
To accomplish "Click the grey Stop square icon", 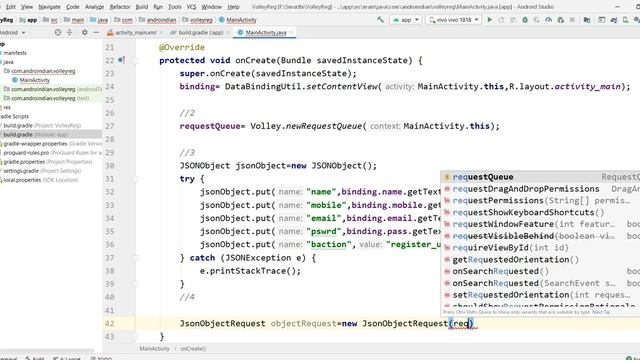I will coord(572,20).
